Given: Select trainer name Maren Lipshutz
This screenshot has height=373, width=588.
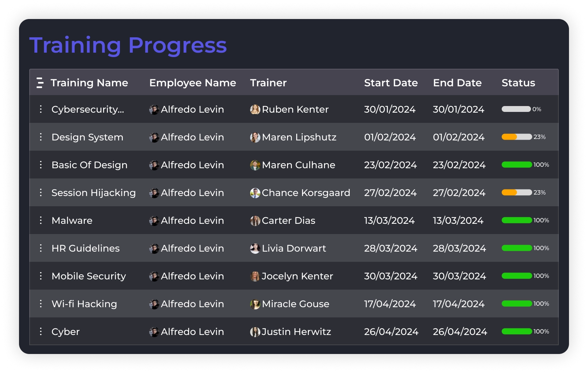Looking at the screenshot, I should 299,137.
